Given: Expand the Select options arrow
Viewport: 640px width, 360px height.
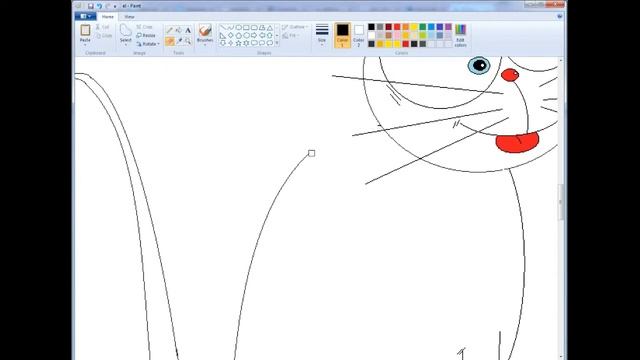Looking at the screenshot, I should 126,44.
